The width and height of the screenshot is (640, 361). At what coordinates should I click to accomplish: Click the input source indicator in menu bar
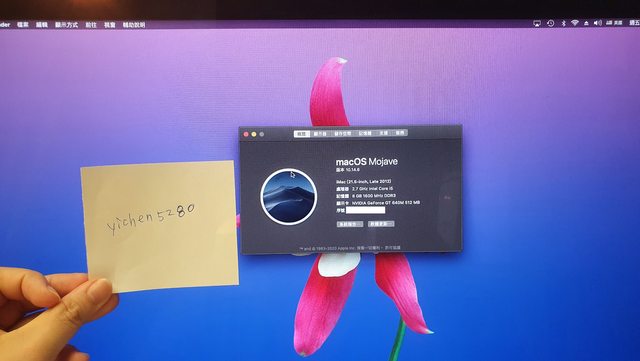pyautogui.click(x=614, y=23)
